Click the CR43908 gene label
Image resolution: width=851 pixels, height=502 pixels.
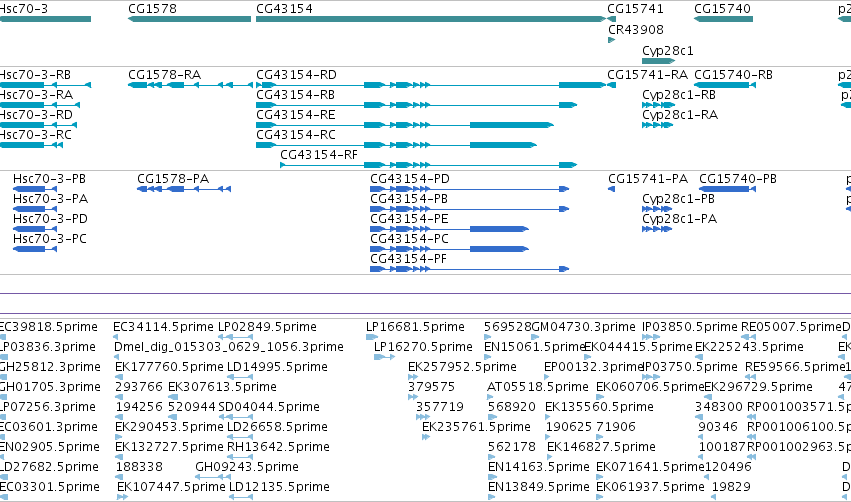pos(636,30)
